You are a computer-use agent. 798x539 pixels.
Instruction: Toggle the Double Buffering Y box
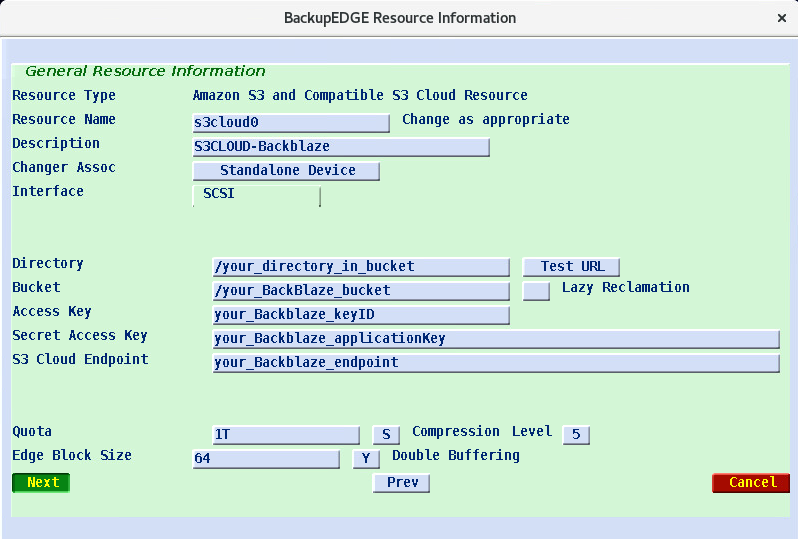pos(366,459)
